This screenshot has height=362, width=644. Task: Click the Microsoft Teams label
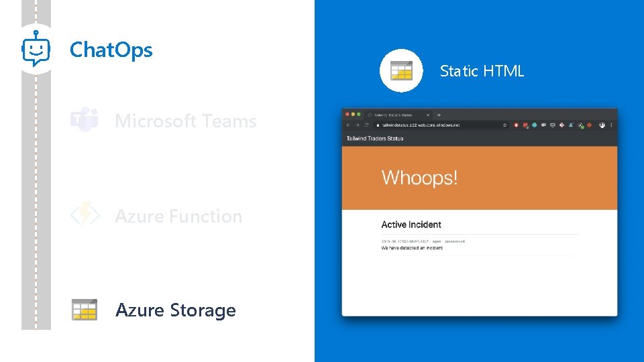click(x=186, y=121)
